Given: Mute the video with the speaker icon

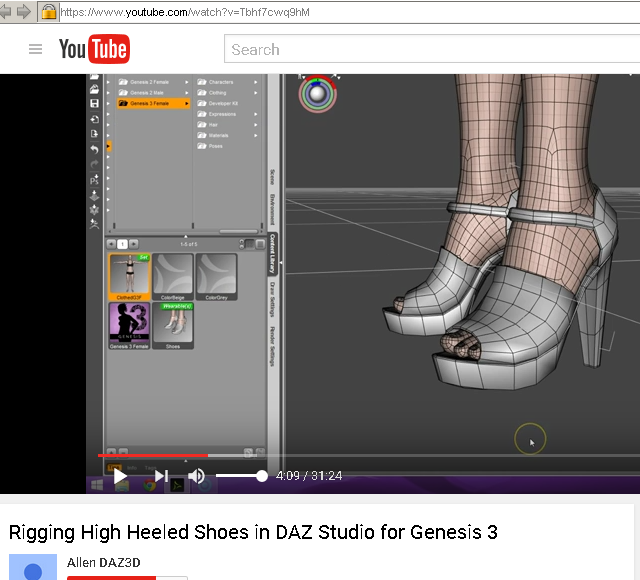Looking at the screenshot, I should click(x=196, y=476).
